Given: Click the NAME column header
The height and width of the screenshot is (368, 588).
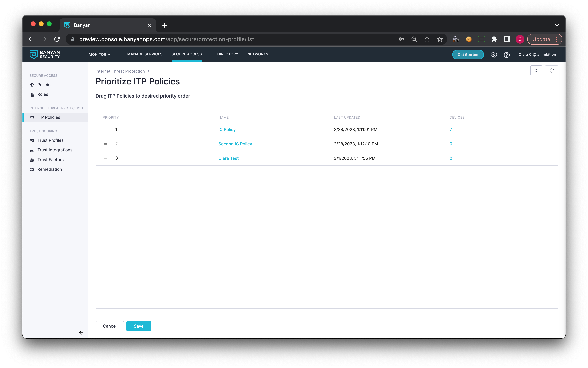Looking at the screenshot, I should pos(223,117).
